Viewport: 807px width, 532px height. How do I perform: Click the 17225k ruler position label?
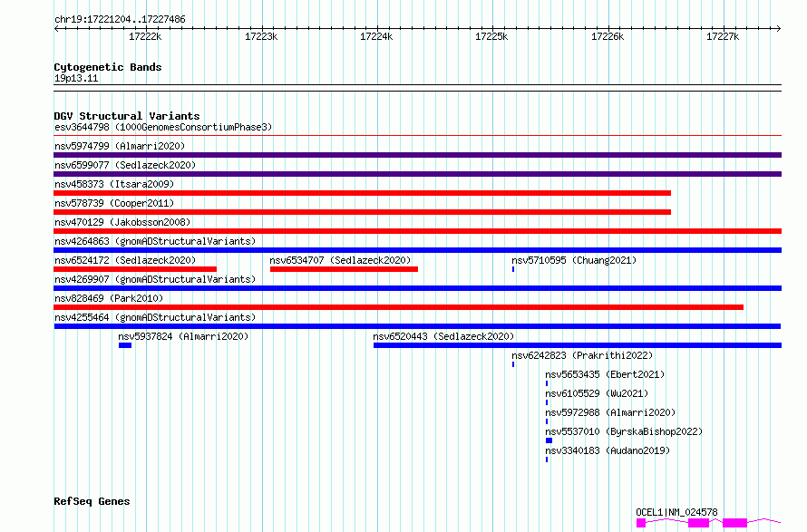491,36
